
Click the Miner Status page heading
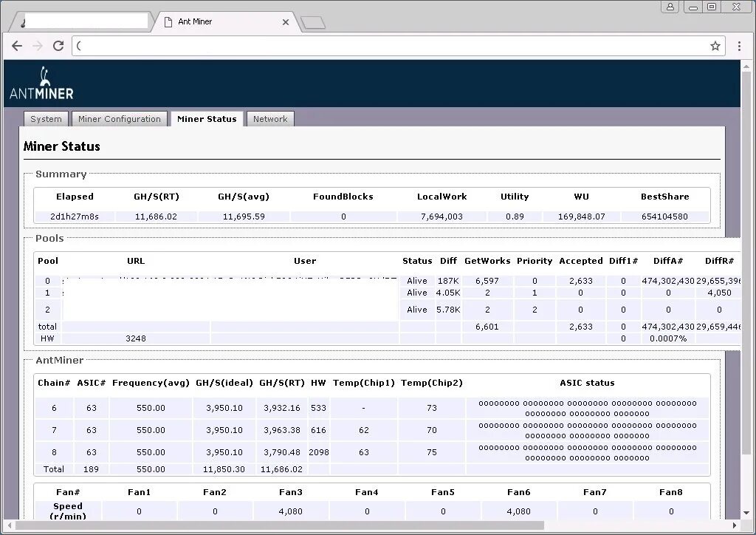click(62, 146)
